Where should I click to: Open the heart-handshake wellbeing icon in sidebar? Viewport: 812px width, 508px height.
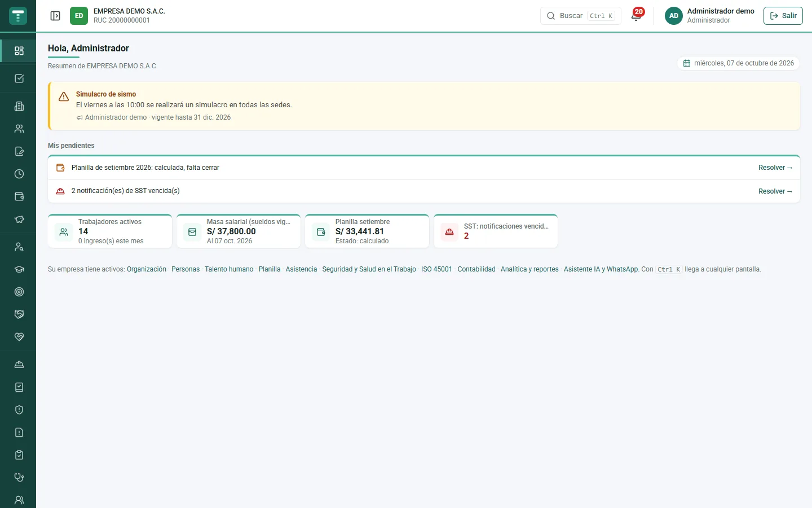19,337
